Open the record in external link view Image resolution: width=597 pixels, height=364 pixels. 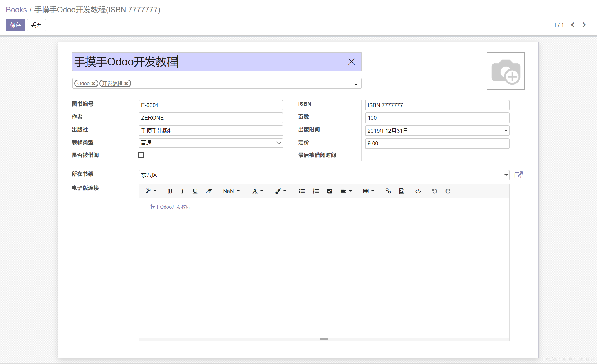pos(519,175)
